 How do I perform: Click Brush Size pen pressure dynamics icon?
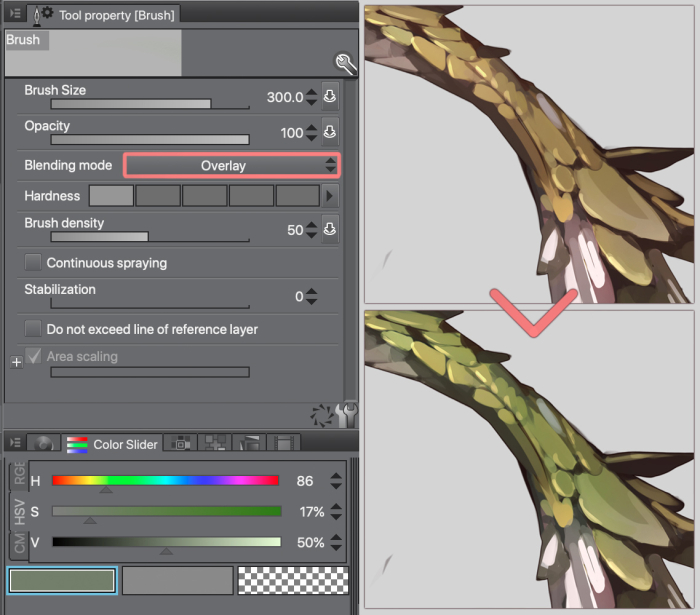click(x=330, y=97)
